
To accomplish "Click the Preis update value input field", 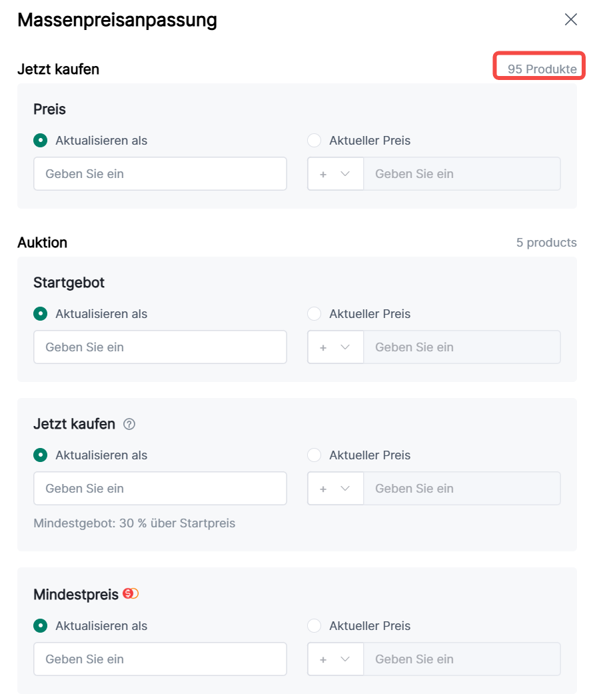I will pos(160,174).
